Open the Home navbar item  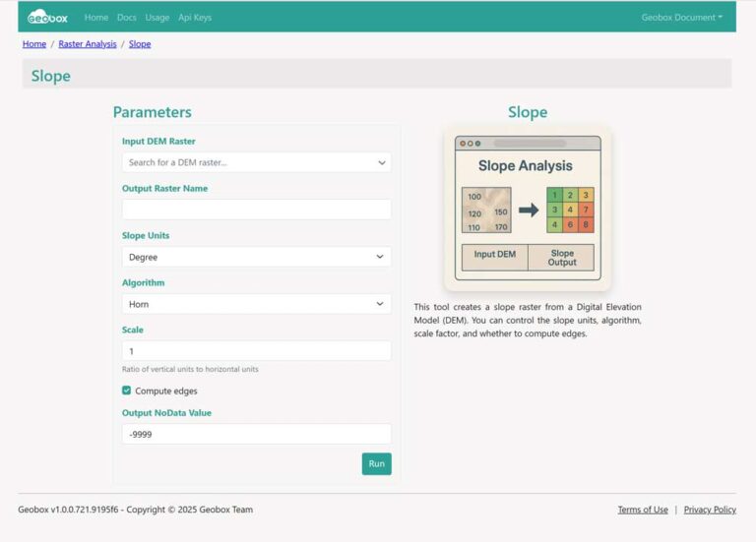tap(96, 18)
